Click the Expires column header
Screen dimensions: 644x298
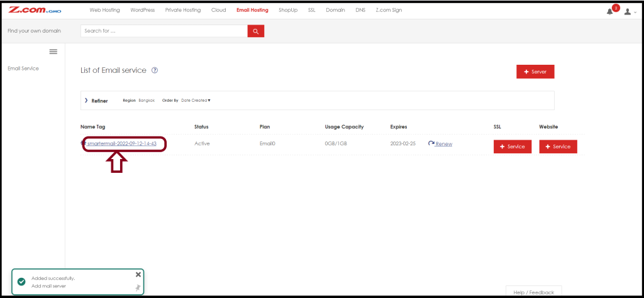[398, 127]
